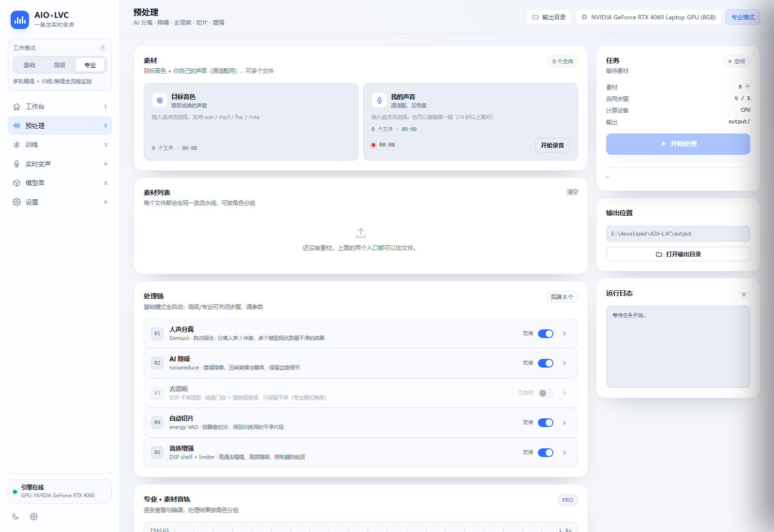The image size is (774, 532).
Task: Enable the 去混响 toggle
Action: (x=546, y=393)
